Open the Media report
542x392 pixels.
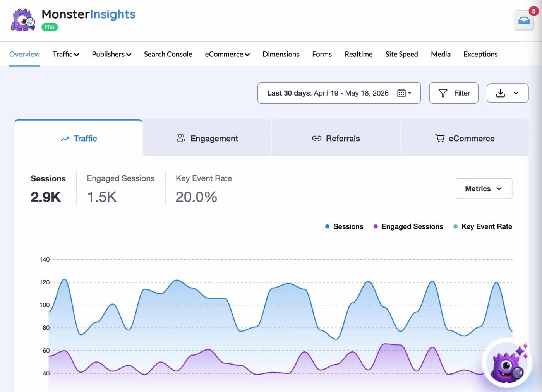441,54
